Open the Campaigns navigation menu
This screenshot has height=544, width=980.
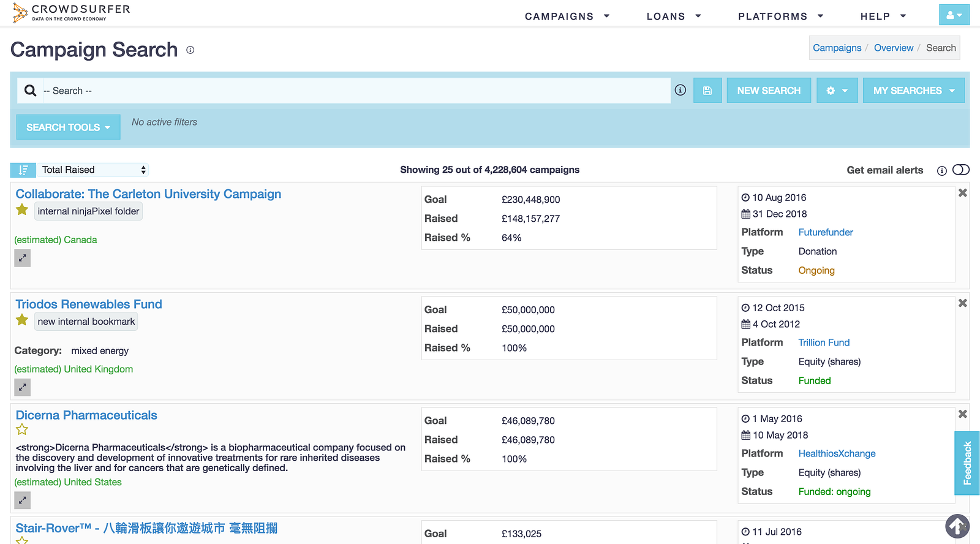[x=567, y=17]
